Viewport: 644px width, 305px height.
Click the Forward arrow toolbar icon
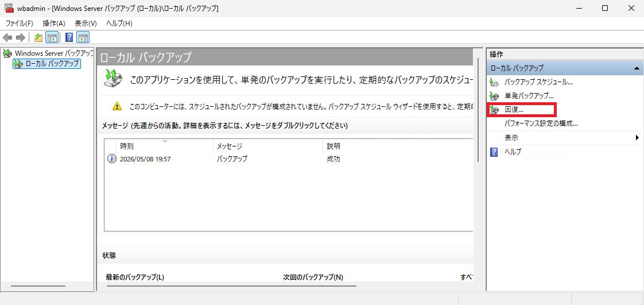click(x=21, y=38)
